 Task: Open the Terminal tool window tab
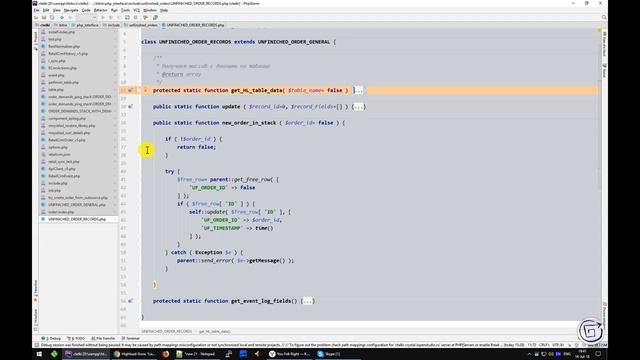(x=131, y=338)
